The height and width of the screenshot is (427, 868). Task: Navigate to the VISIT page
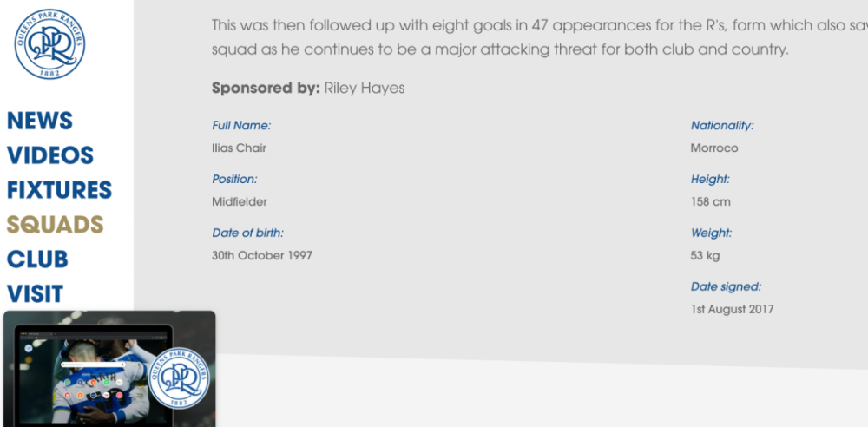(x=35, y=293)
